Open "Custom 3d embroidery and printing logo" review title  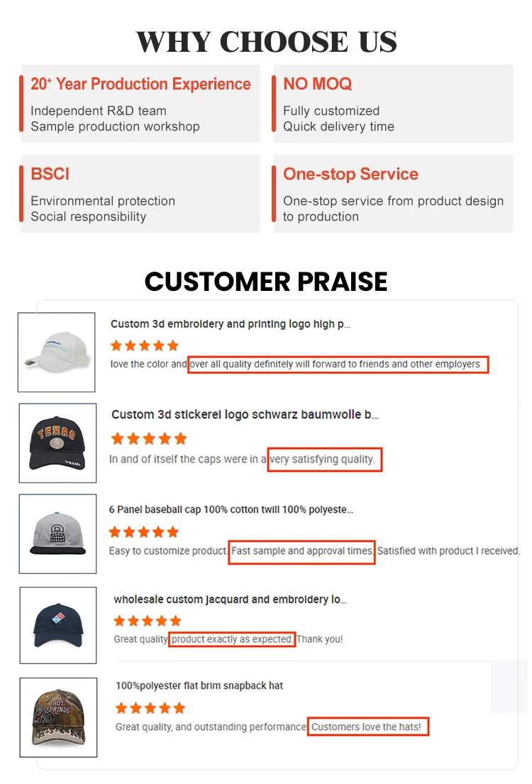click(x=231, y=324)
